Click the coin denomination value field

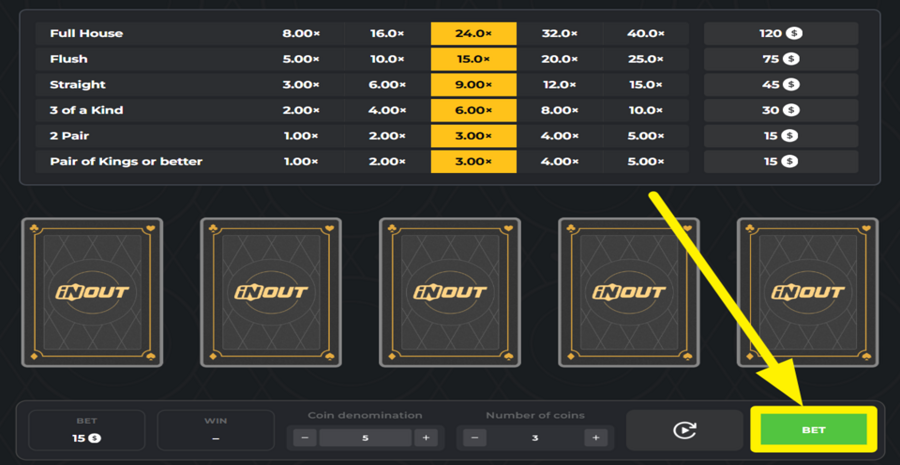pos(366,438)
